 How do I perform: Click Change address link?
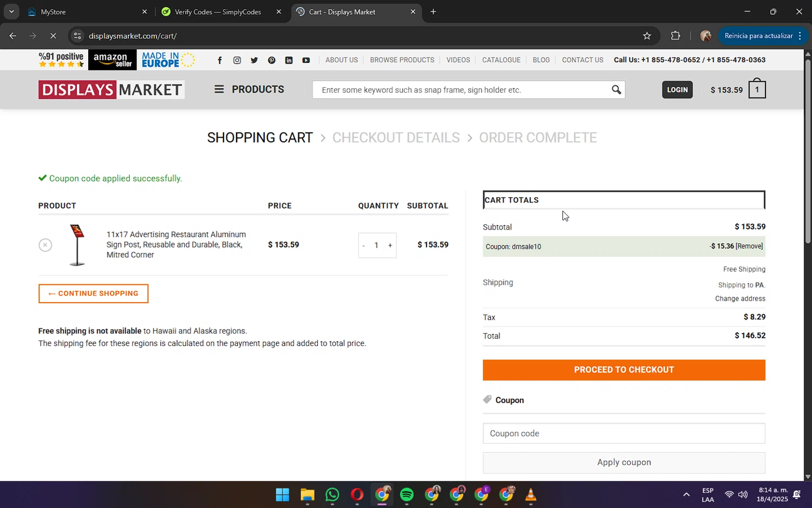pos(740,299)
